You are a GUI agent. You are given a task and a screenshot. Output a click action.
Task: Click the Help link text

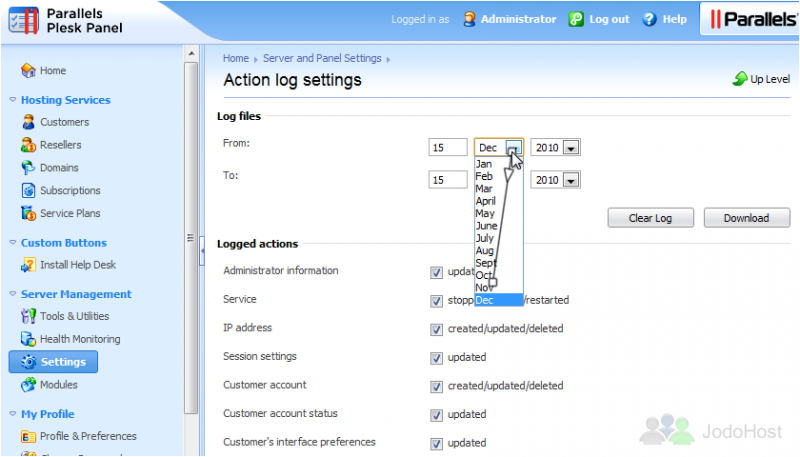674,19
